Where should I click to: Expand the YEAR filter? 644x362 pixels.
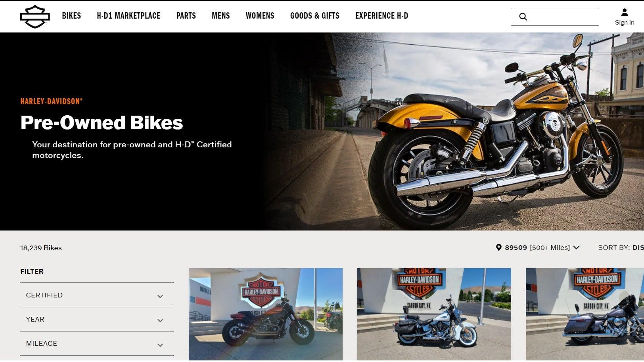point(97,319)
